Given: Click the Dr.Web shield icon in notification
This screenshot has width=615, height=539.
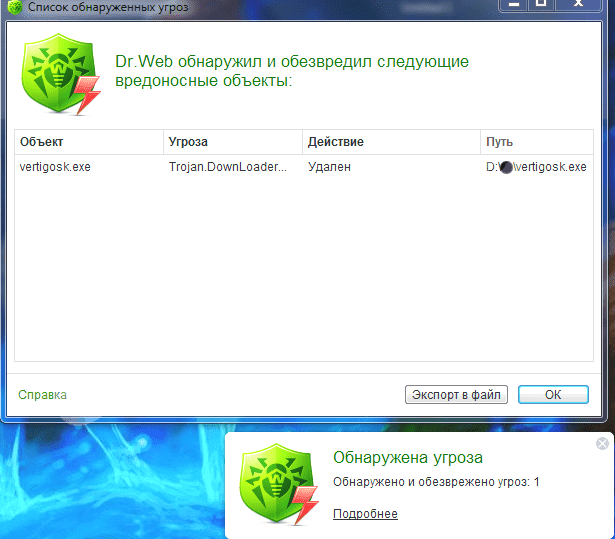Looking at the screenshot, I should click(x=278, y=484).
